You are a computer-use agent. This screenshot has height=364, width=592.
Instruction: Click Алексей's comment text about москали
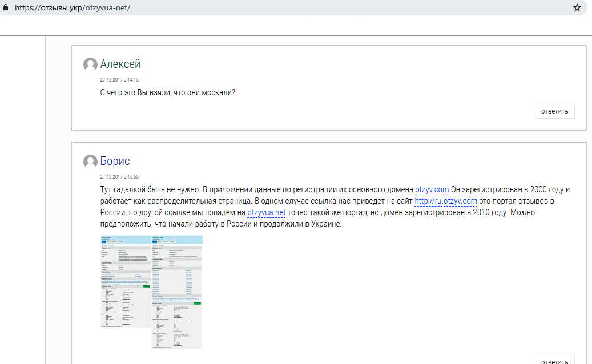point(168,92)
